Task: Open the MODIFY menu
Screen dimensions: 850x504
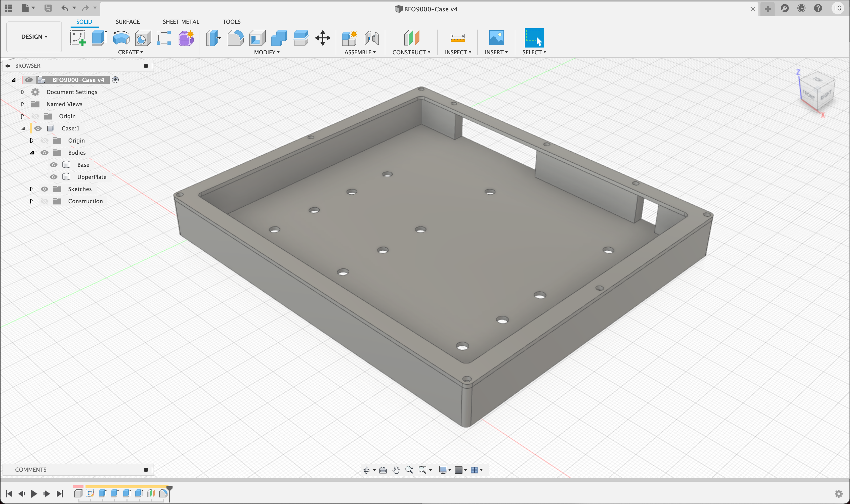Action: click(x=267, y=52)
